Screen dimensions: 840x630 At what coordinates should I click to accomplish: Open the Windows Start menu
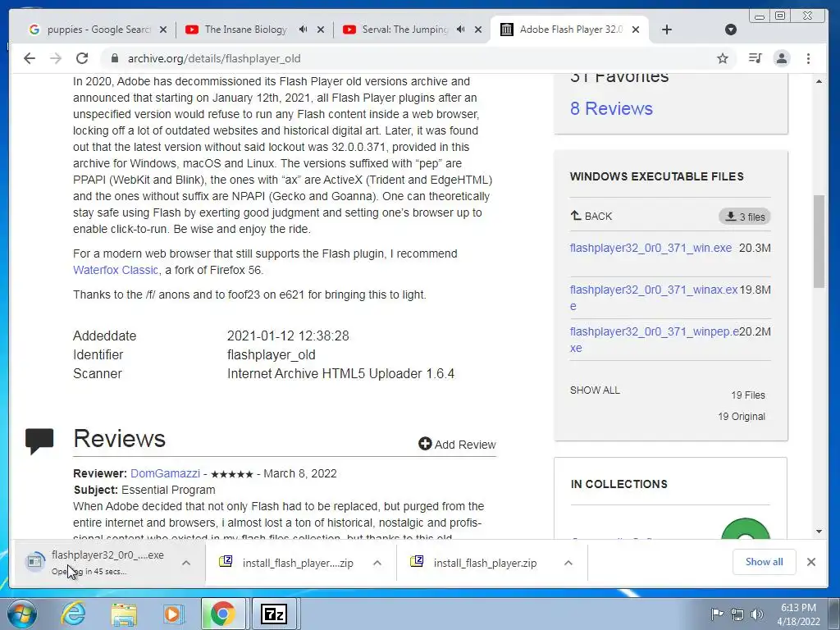(21, 614)
